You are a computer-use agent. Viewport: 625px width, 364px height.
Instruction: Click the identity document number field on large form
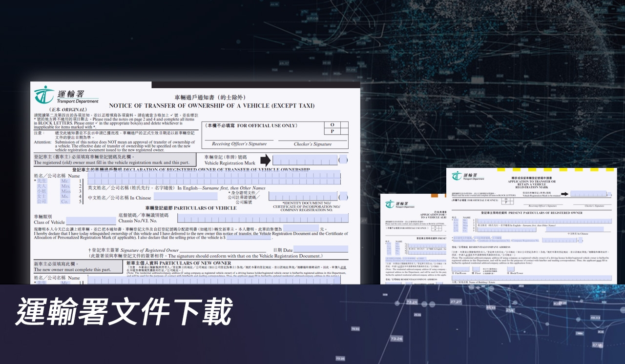[303, 196]
